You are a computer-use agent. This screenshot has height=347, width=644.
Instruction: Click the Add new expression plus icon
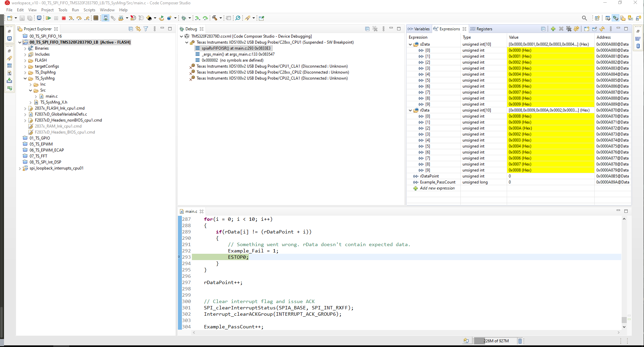point(553,29)
